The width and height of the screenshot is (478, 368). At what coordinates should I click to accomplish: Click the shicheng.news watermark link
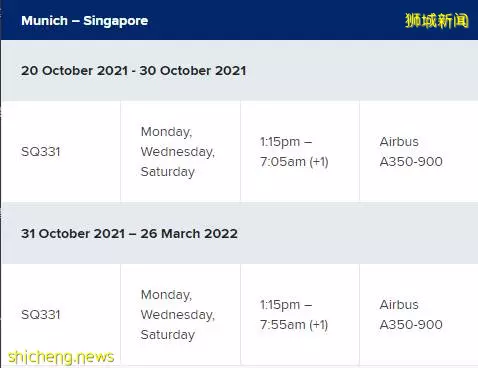tap(61, 357)
